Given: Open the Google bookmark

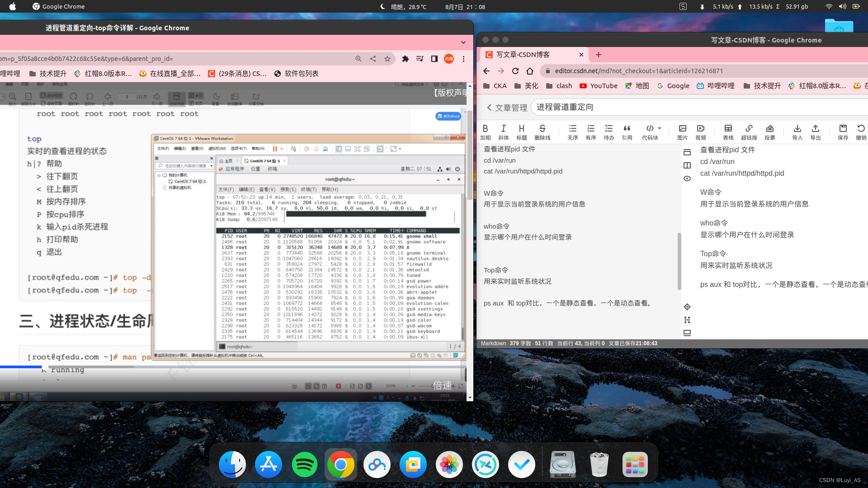Looking at the screenshot, I should [673, 86].
